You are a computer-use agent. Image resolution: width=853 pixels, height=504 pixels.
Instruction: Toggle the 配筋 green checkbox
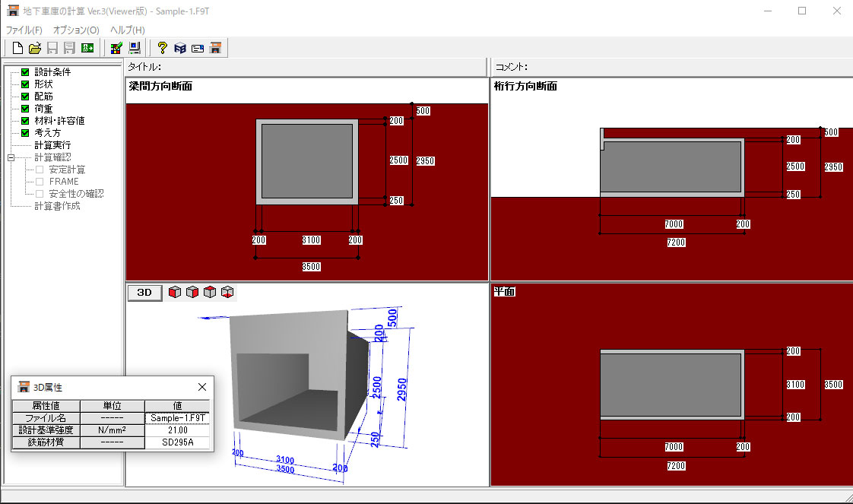[25, 97]
